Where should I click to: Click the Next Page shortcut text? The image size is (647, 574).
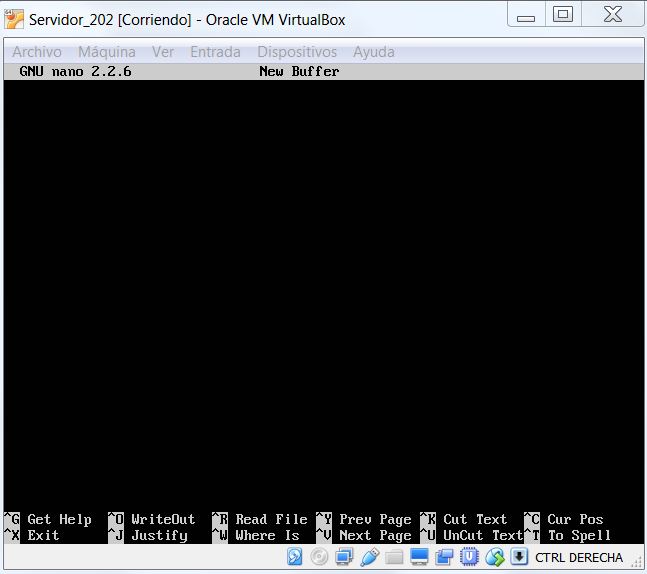(375, 536)
